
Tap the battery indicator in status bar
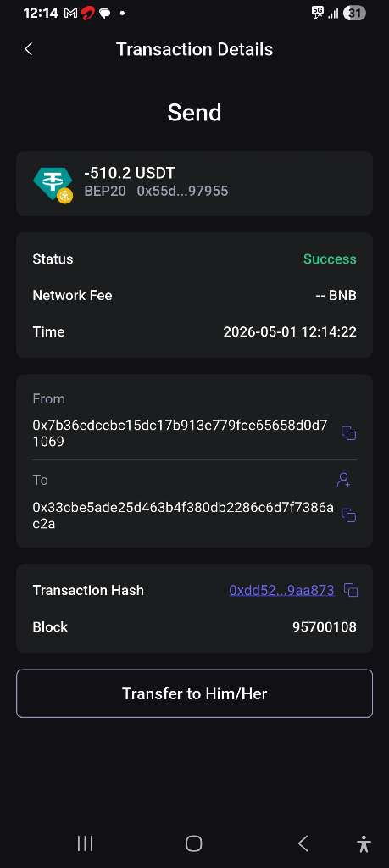click(x=355, y=14)
